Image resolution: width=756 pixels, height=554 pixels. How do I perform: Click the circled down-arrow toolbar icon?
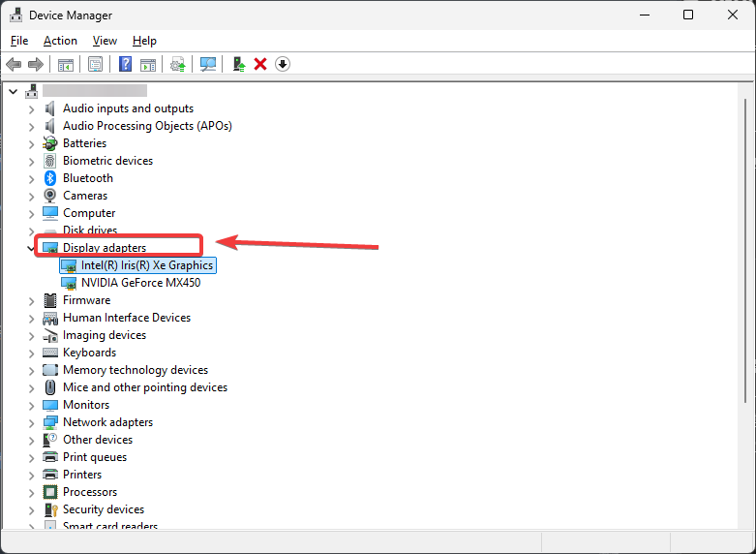click(x=283, y=64)
